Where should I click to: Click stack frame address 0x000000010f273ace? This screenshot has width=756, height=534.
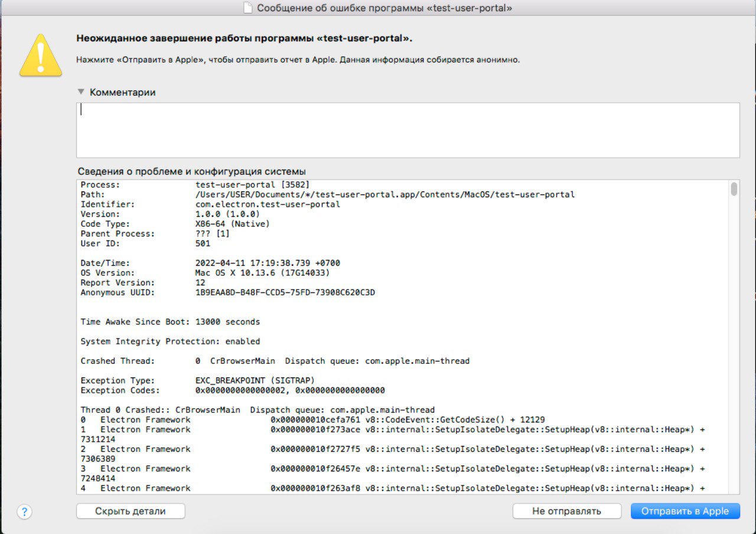(x=315, y=429)
